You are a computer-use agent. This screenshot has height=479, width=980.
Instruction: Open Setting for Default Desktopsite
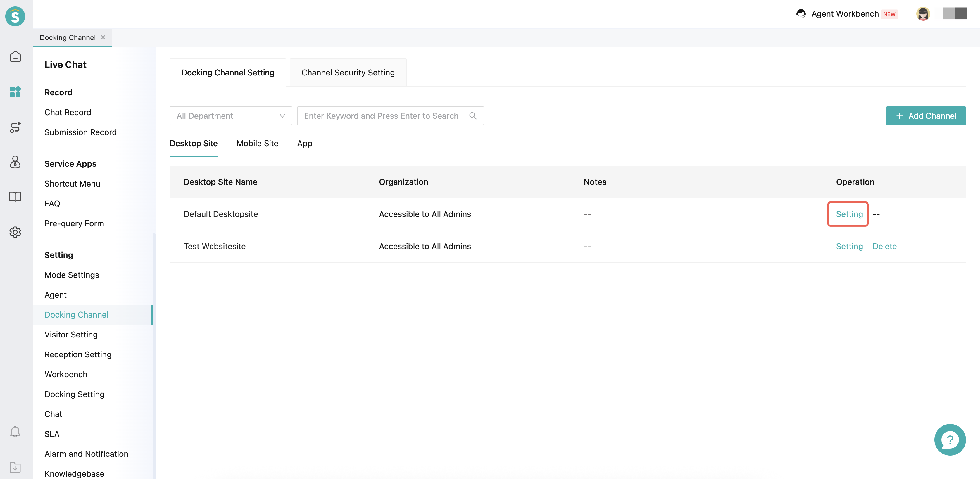tap(849, 214)
